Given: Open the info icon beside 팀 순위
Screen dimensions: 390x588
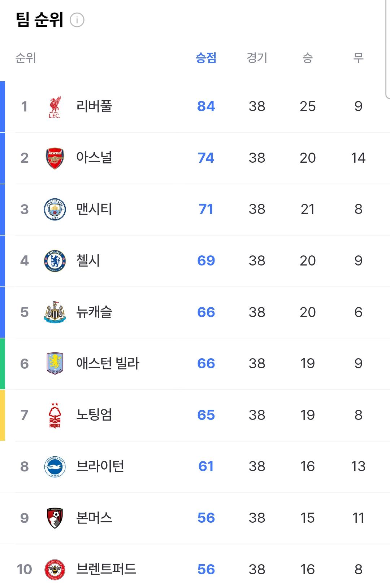Looking at the screenshot, I should coord(77,20).
